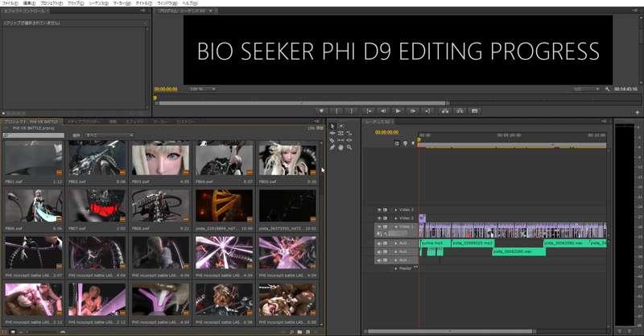This screenshot has width=644, height=336.
Task: Open project panel filter dropdown
Action: point(109,135)
